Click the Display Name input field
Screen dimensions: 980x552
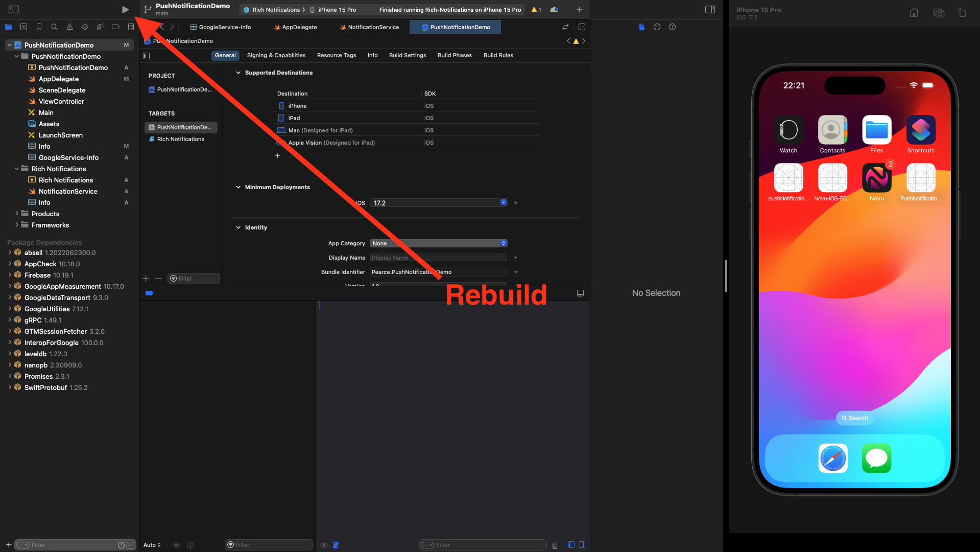439,258
